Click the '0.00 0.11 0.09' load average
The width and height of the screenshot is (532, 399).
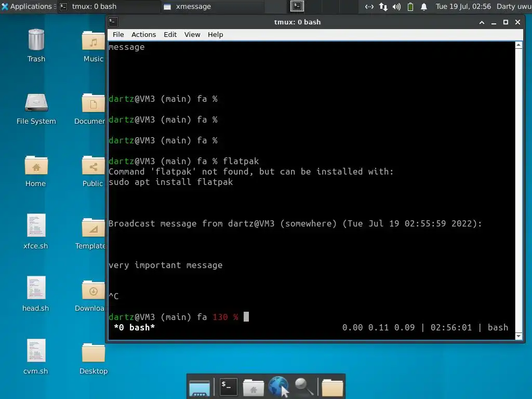coord(378,327)
